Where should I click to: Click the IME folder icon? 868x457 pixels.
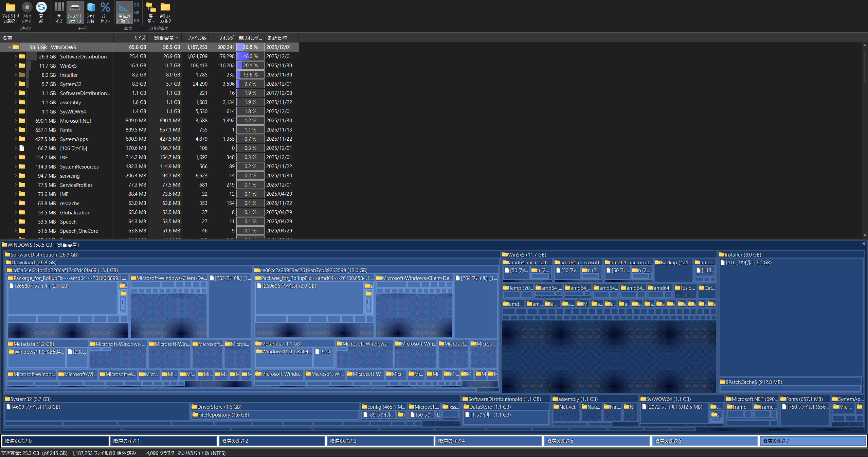(x=22, y=194)
